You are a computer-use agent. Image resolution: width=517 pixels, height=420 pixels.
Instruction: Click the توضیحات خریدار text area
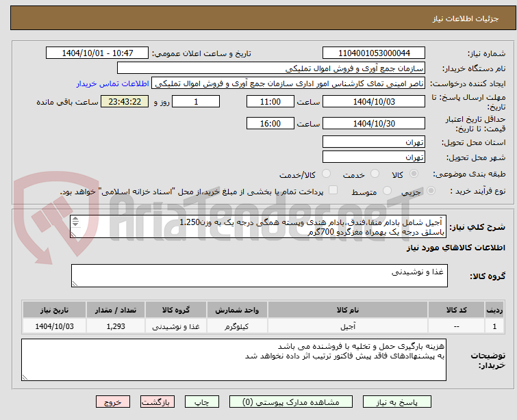coord(234,360)
